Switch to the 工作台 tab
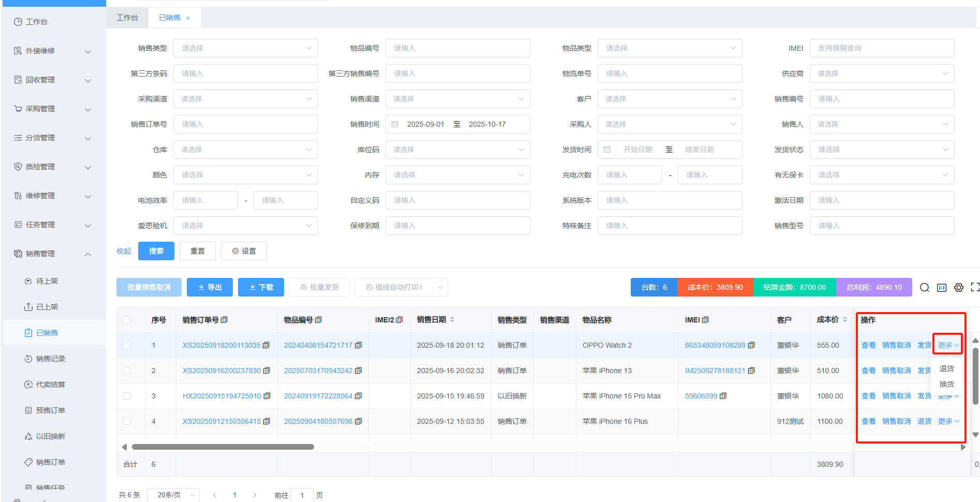 coord(127,18)
